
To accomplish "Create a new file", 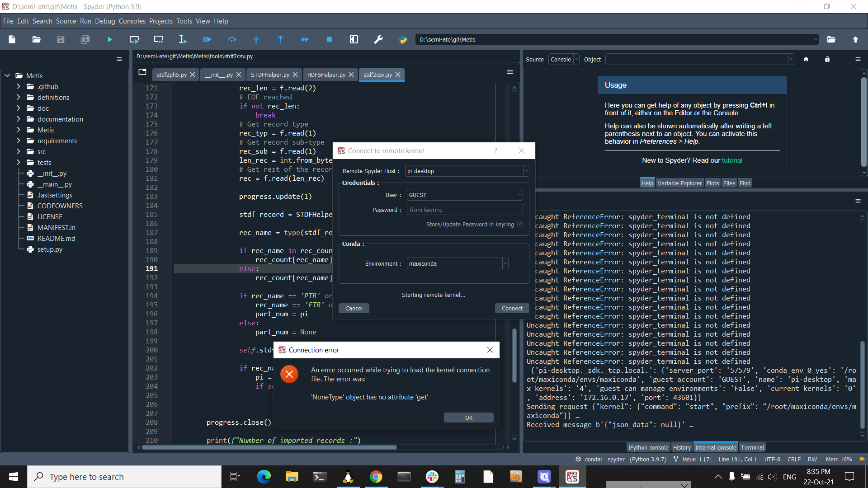I will pyautogui.click(x=12, y=39).
